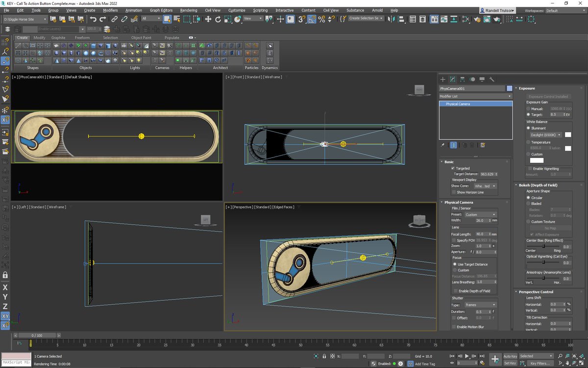Uncheck the Targeted checkbox
Image resolution: width=588 pixels, height=368 pixels.
(453, 168)
